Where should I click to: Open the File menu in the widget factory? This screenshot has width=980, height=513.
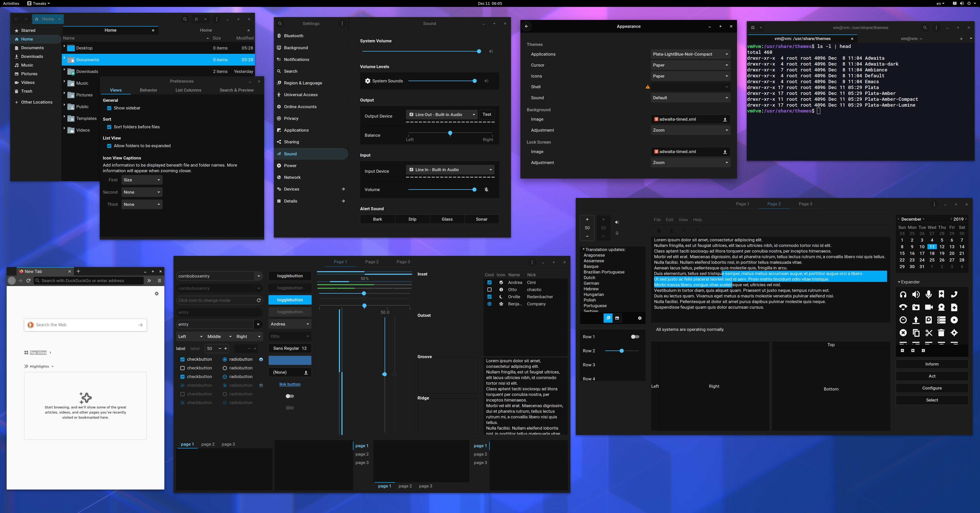(x=657, y=220)
